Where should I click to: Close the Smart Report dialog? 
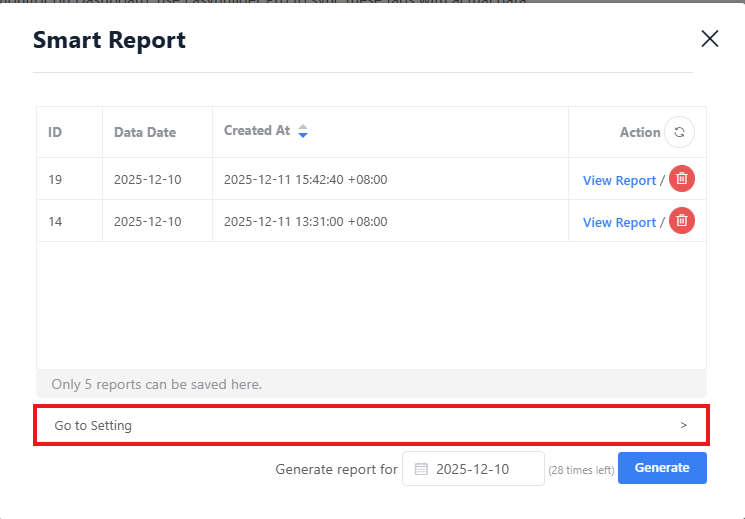coord(710,39)
